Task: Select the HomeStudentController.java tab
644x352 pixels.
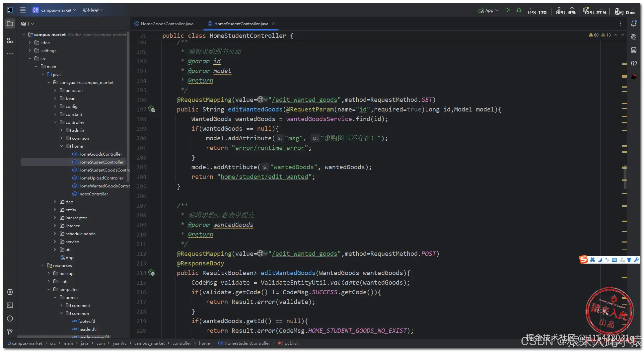Action: point(241,24)
